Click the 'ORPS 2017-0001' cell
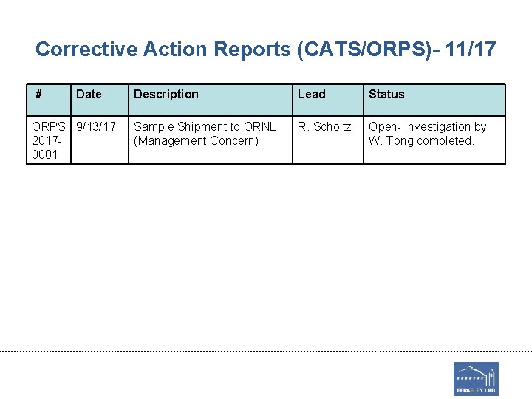 (49, 140)
